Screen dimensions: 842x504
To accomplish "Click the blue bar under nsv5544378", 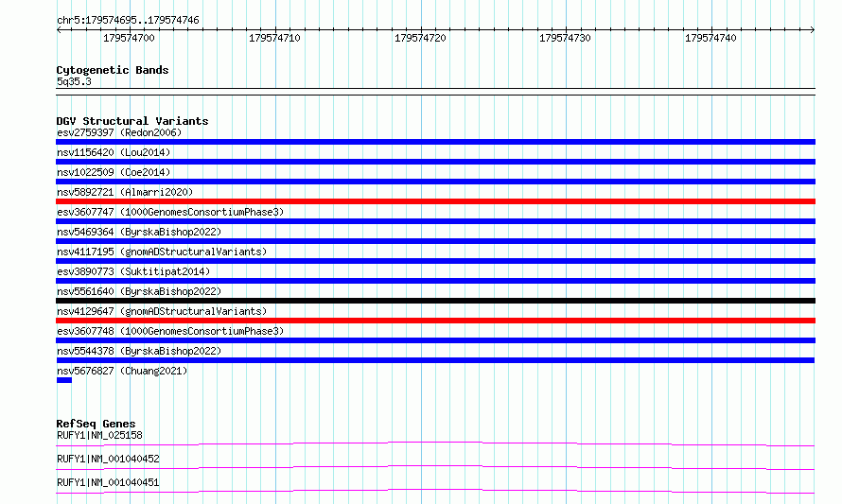I will pyautogui.click(x=435, y=360).
